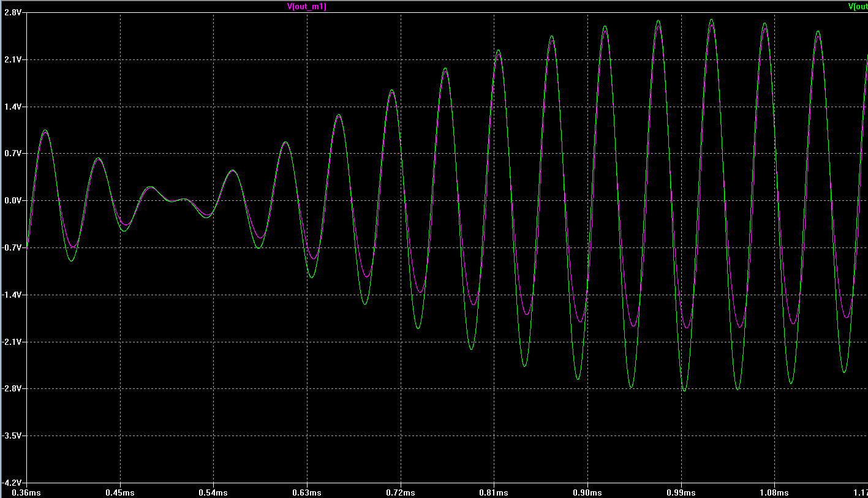This screenshot has width=868, height=498.
Task: Click the 1.4V y-axis label
Action: pos(13,107)
